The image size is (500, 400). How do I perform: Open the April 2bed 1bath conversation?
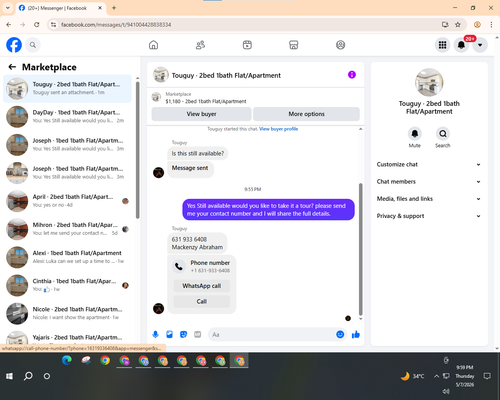pos(67,201)
